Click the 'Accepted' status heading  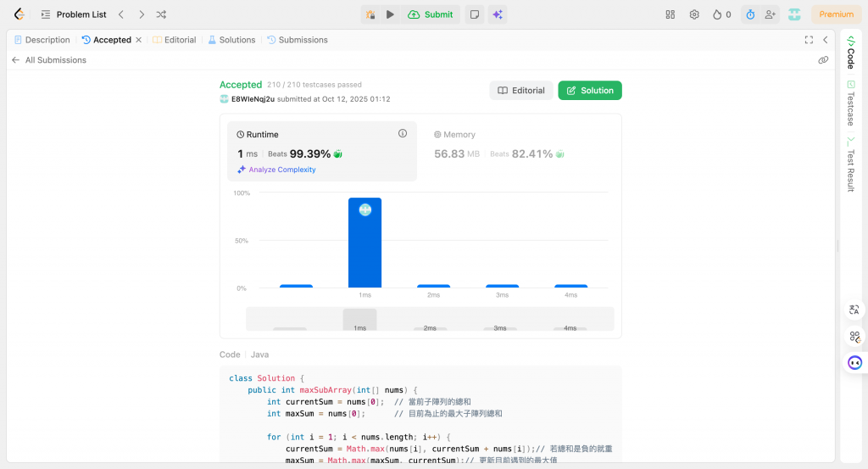(x=240, y=85)
